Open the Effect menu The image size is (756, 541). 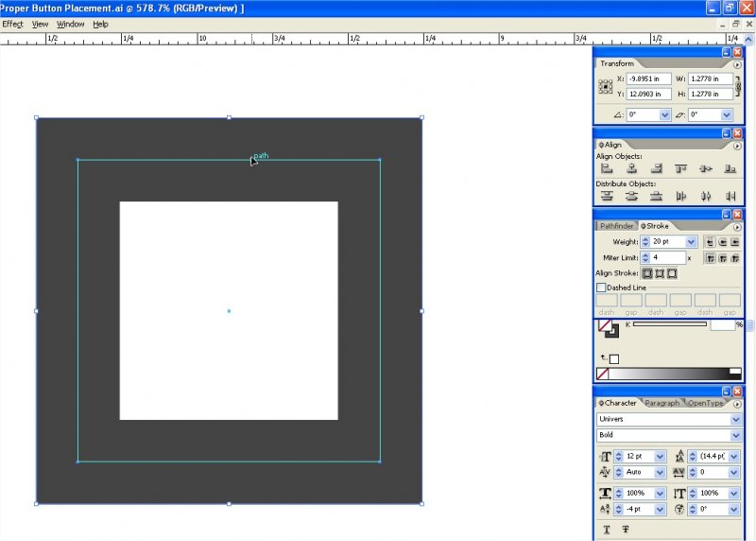point(12,25)
